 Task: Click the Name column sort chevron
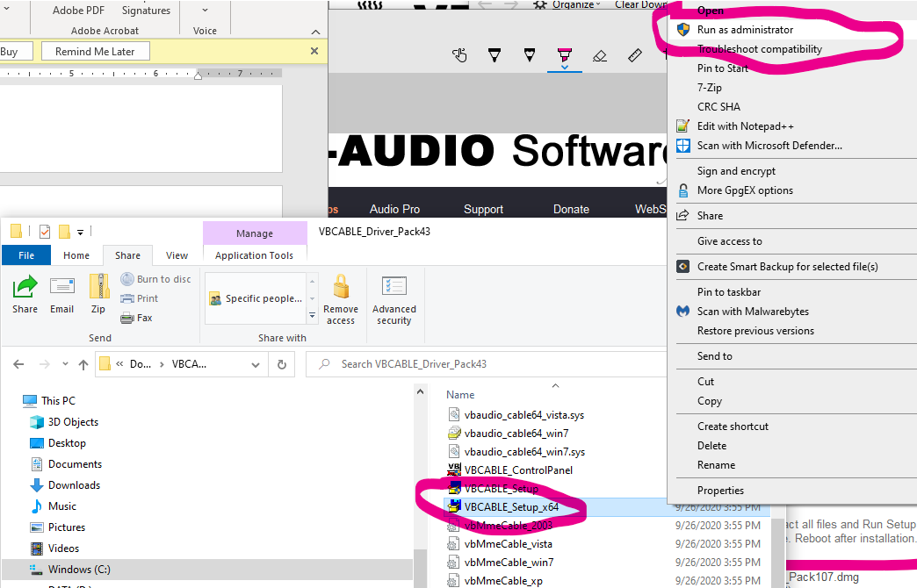556,386
